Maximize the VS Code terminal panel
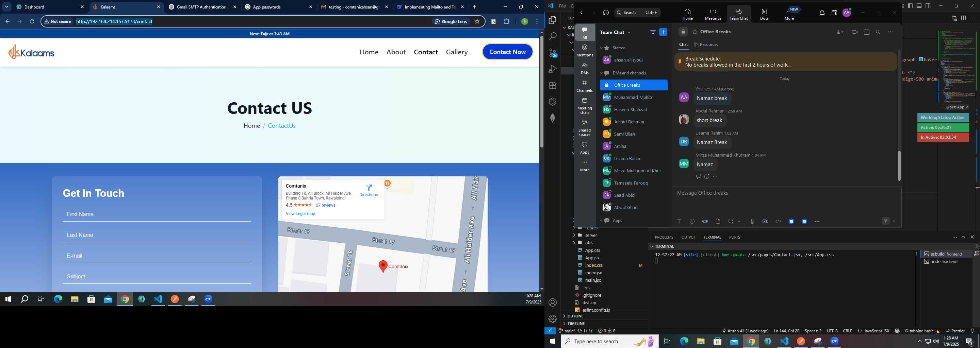Screen dimensions: 980x348 [x=963, y=237]
